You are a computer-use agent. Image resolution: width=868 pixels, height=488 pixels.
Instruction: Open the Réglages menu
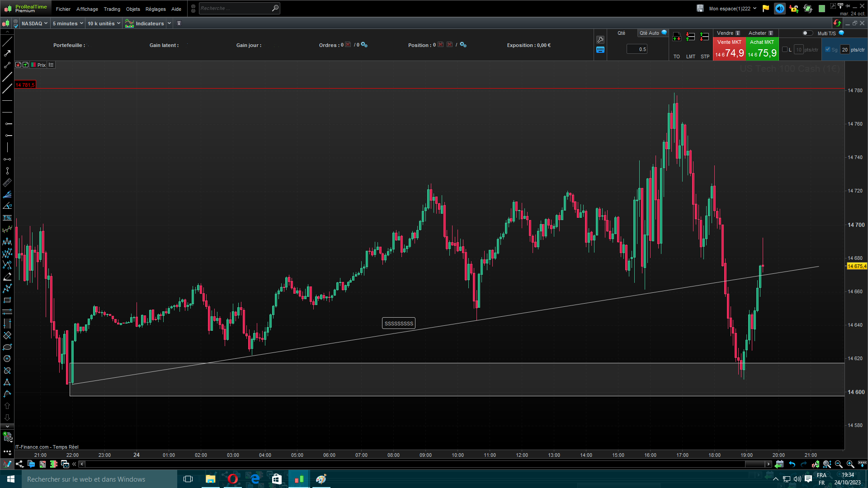[x=156, y=9]
